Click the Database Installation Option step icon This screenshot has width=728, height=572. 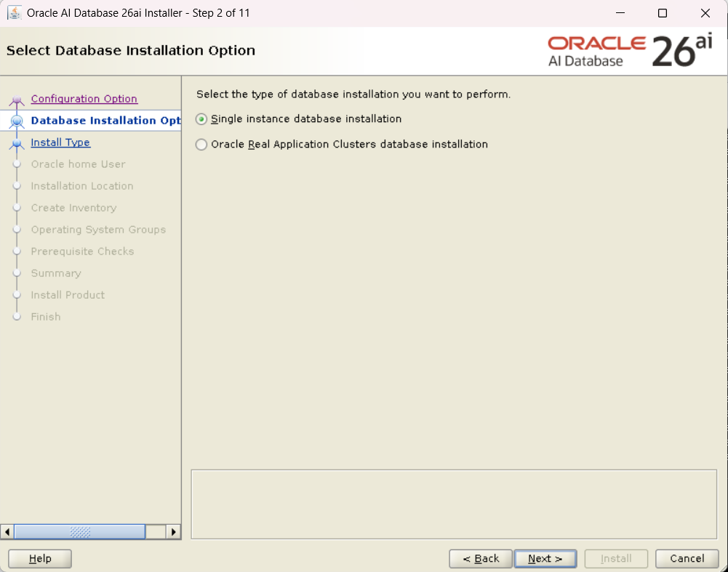(17, 121)
